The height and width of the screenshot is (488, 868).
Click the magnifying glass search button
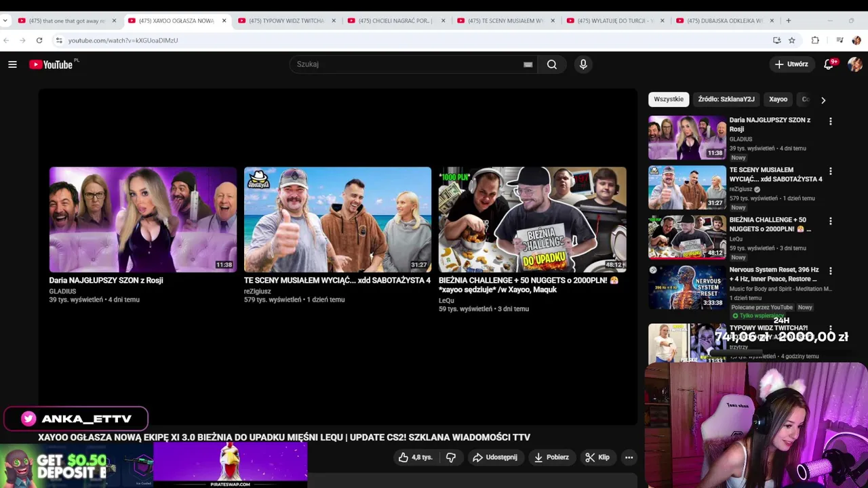click(x=552, y=64)
